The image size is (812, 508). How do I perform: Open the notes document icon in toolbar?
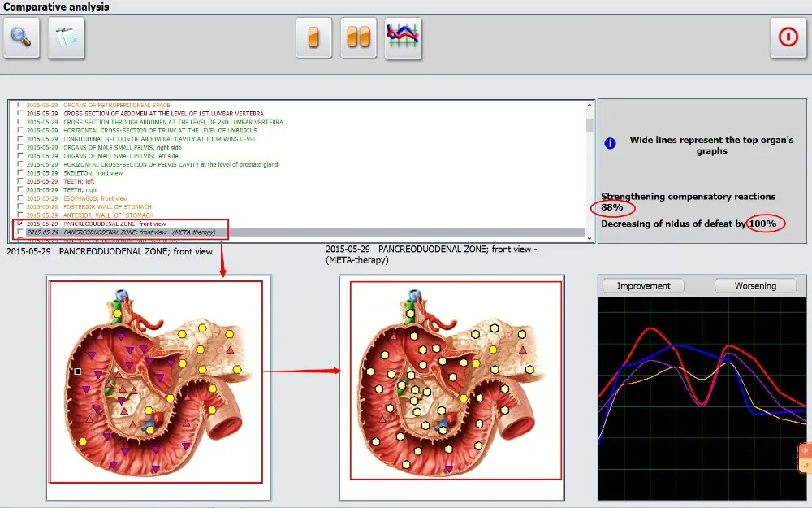tap(66, 38)
